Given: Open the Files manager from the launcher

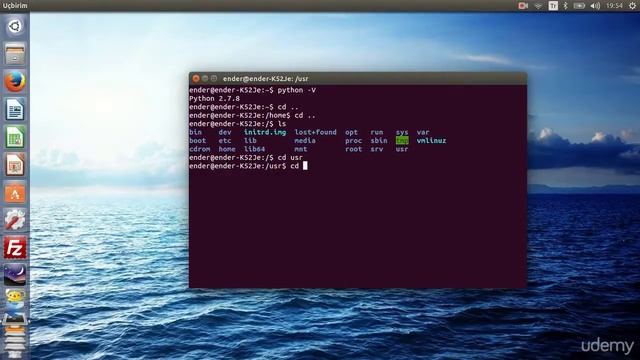Looking at the screenshot, I should point(15,54).
